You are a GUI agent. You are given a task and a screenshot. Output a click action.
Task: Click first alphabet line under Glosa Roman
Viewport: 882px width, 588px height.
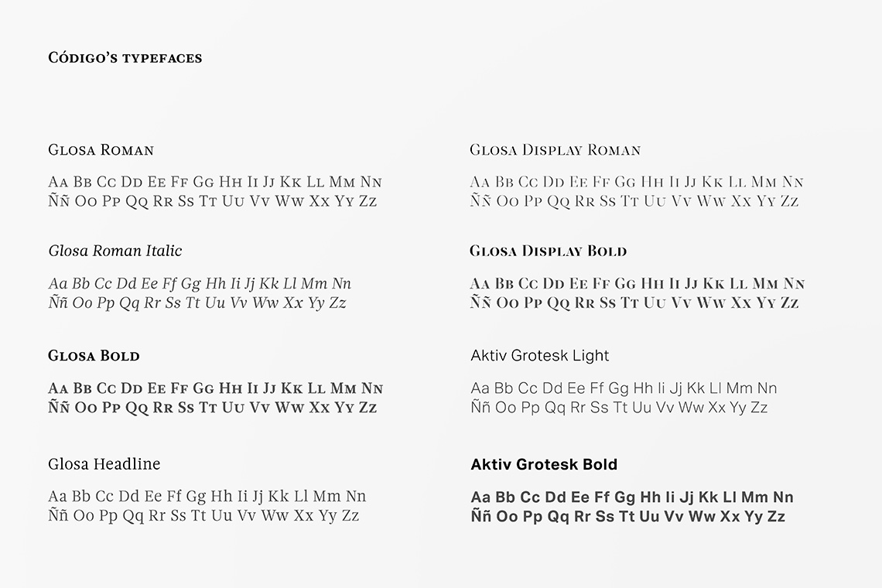[x=215, y=183]
